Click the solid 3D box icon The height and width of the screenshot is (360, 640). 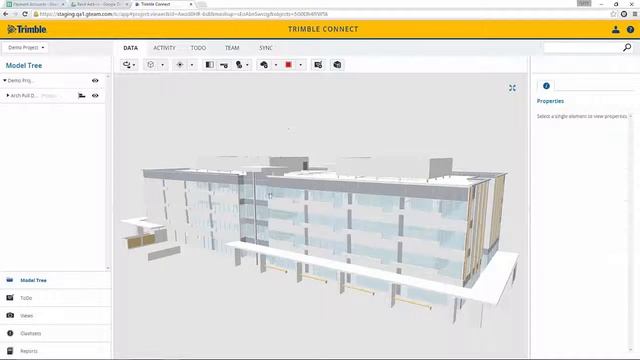click(x=337, y=64)
